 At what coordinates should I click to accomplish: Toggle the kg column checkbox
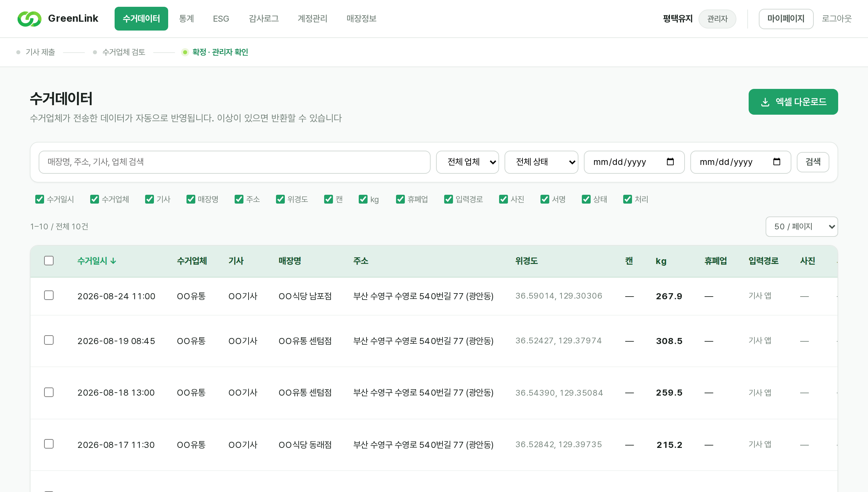363,199
